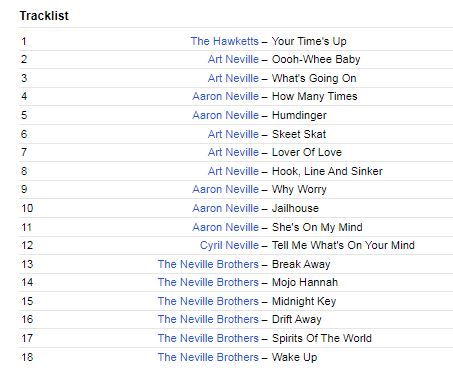453x377 pixels.
Task: Open the Cyril Neville artist link
Action: point(229,245)
